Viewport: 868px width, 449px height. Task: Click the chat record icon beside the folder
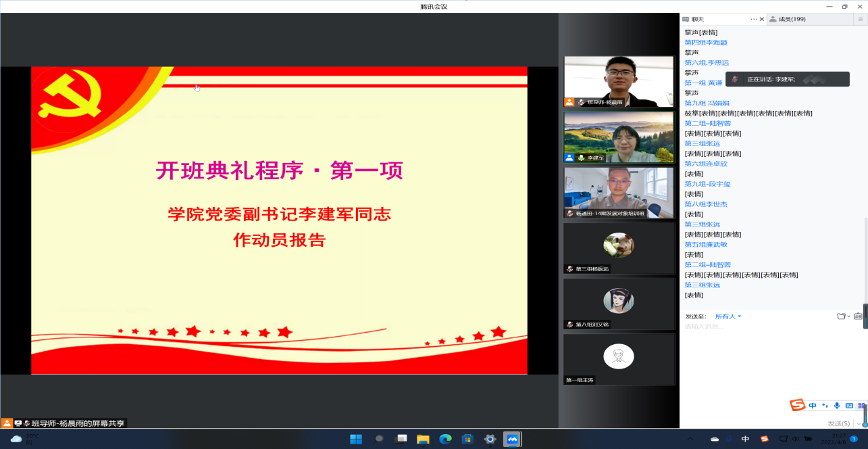pyautogui.click(x=858, y=316)
